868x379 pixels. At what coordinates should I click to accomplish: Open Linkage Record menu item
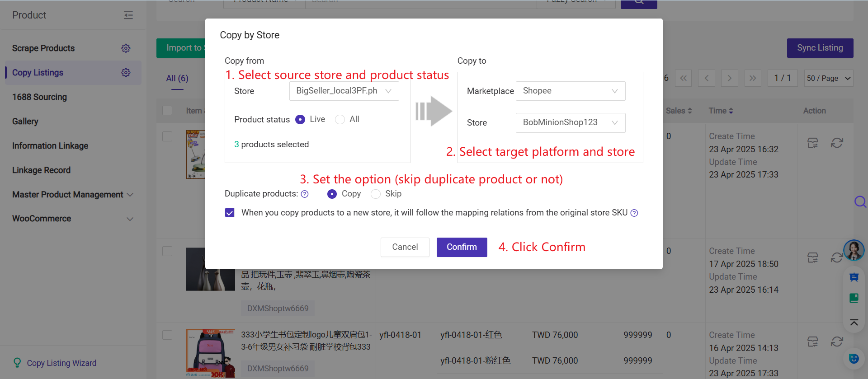(41, 170)
